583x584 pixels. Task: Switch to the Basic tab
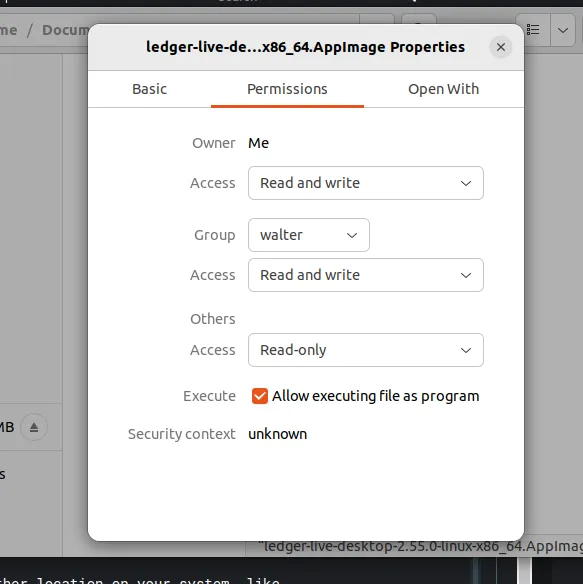[149, 89]
